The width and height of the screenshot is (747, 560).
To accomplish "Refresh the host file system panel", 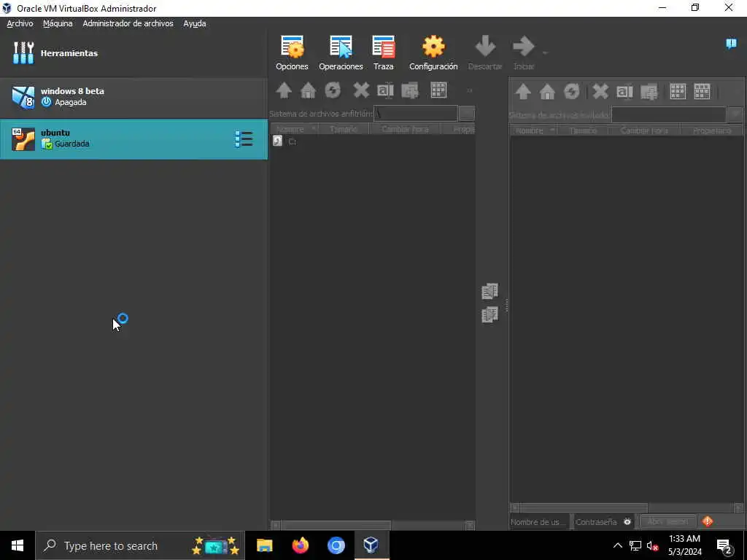I will [333, 90].
